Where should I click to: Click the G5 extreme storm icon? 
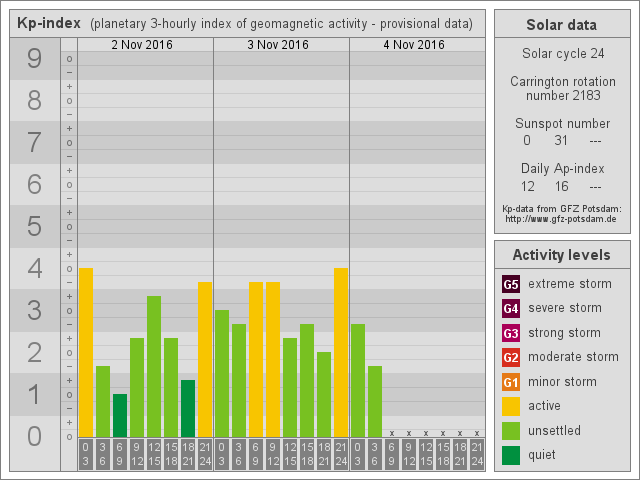point(511,284)
